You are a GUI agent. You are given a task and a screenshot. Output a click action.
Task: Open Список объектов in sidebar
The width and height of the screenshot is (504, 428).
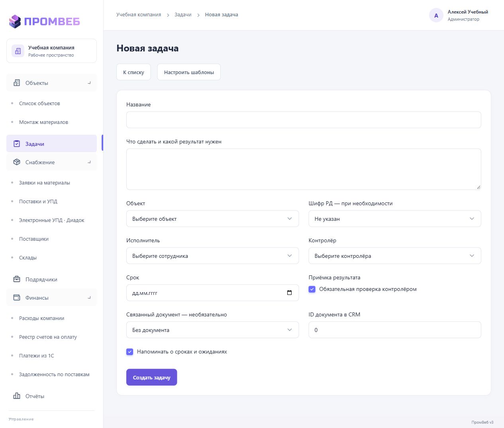point(39,104)
